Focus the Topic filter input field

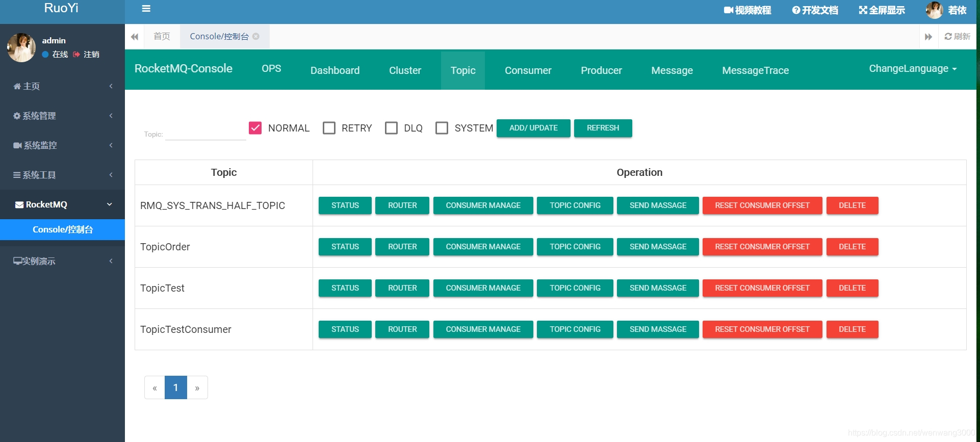pos(205,134)
